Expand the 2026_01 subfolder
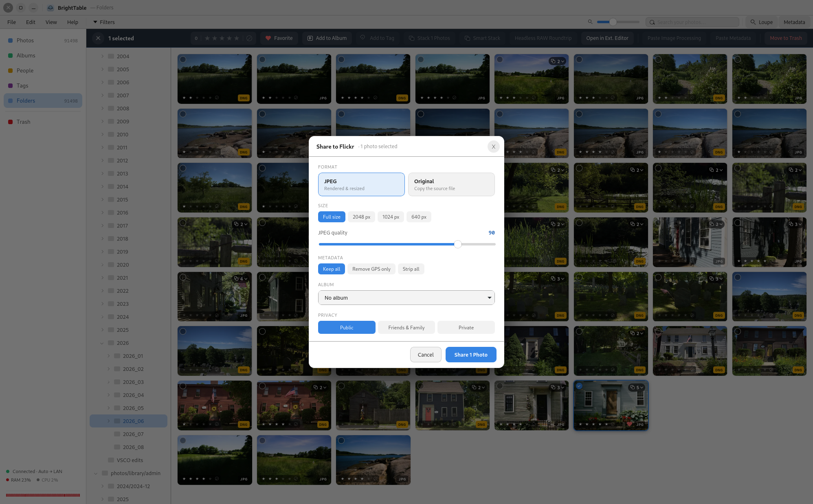This screenshot has width=813, height=504. coord(108,356)
